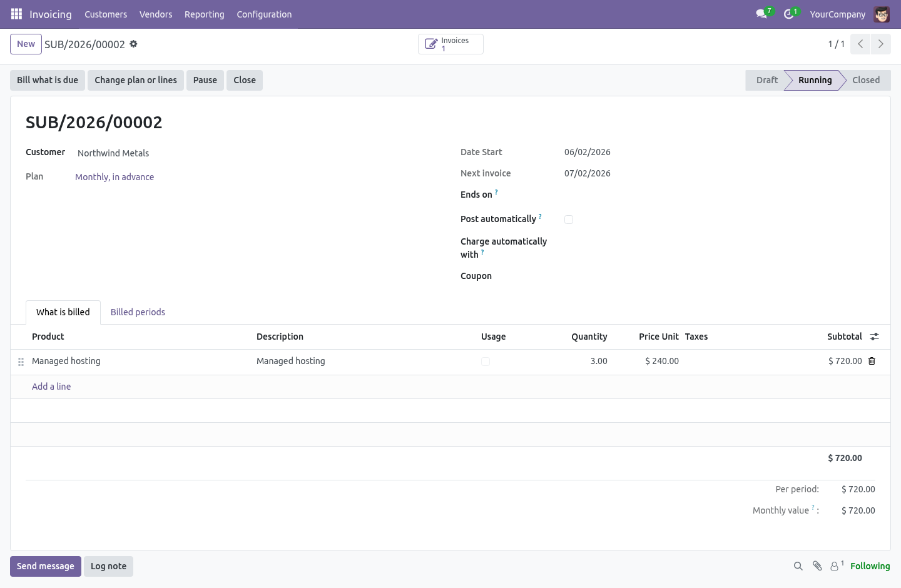
Task: Open the activities clock icon
Action: click(788, 14)
